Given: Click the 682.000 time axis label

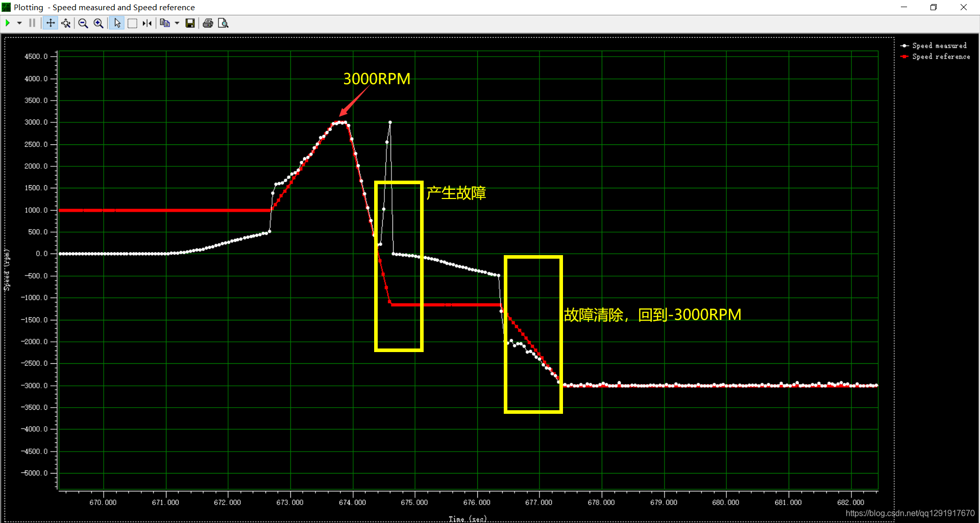Looking at the screenshot, I should (851, 503).
